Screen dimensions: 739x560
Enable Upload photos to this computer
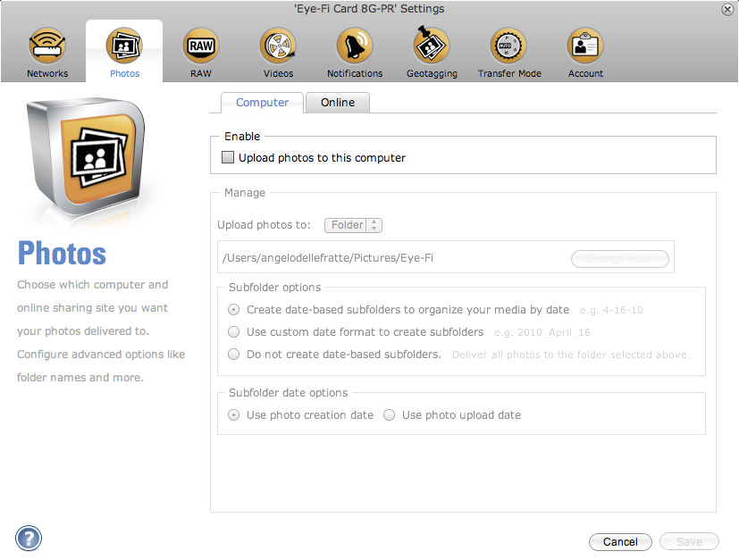(228, 157)
